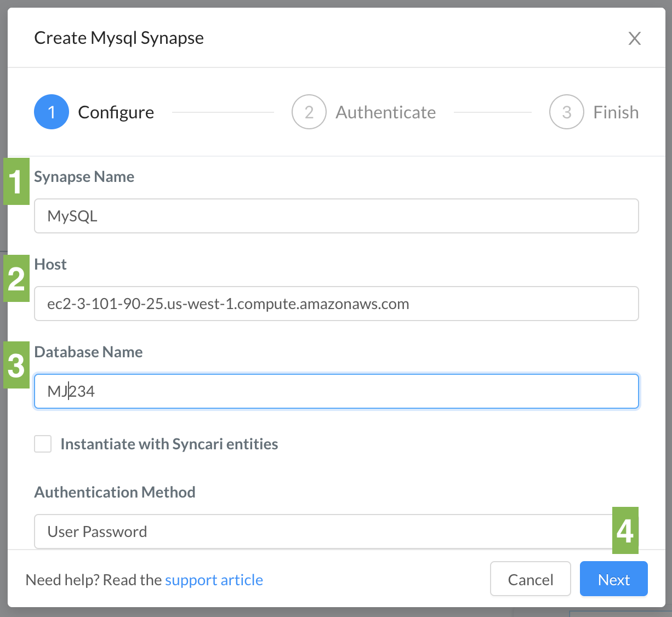672x617 pixels.
Task: Click the Create Mysql Synapse dialog title
Action: [119, 38]
